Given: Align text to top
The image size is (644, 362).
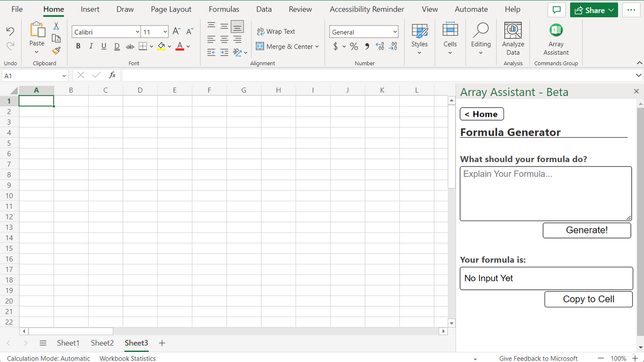Looking at the screenshot, I should coord(211,26).
